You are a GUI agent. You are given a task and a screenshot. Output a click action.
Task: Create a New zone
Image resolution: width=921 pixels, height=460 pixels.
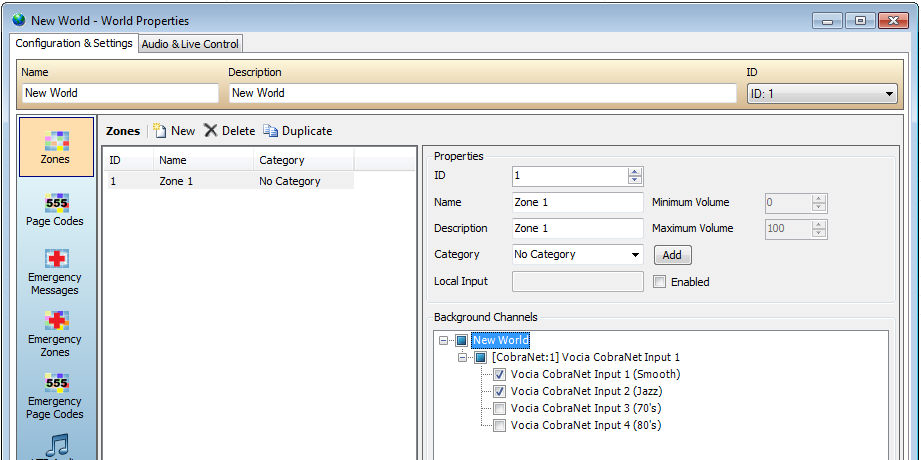(x=174, y=130)
